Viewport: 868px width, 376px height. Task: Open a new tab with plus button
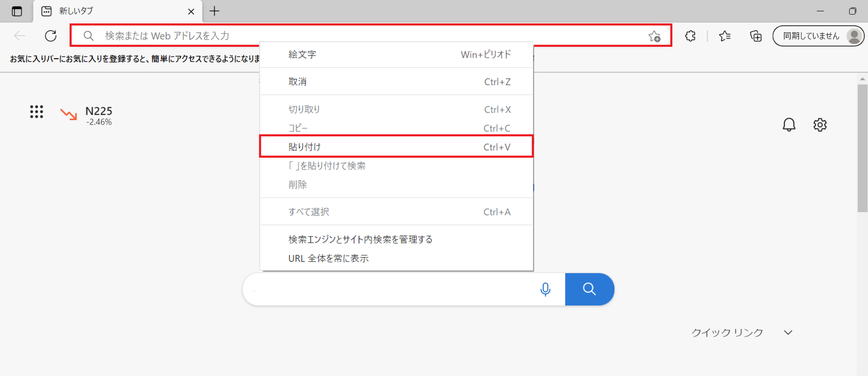coord(214,11)
